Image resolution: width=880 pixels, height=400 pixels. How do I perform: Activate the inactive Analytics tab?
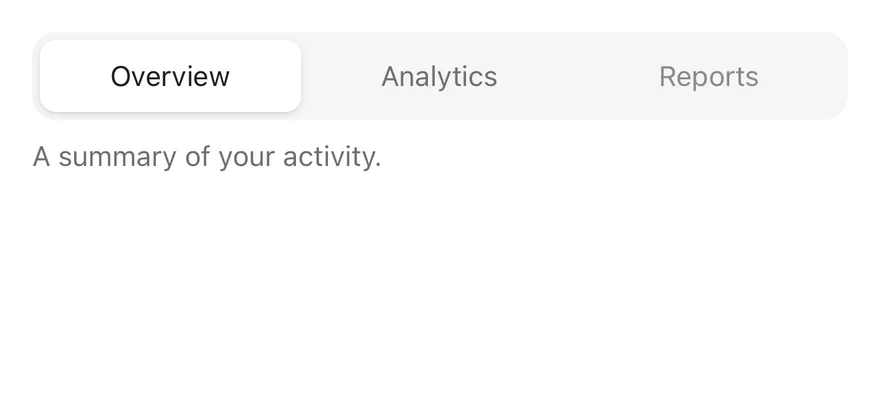point(439,76)
